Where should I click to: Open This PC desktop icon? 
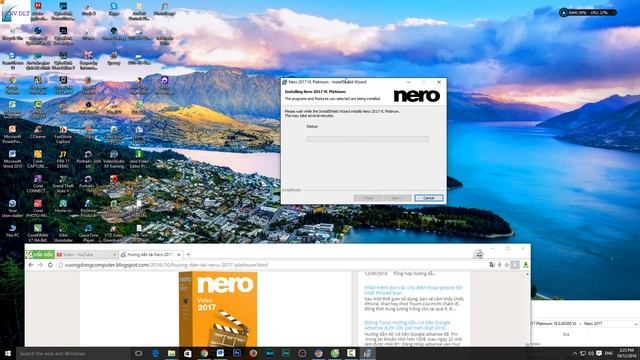(12, 230)
